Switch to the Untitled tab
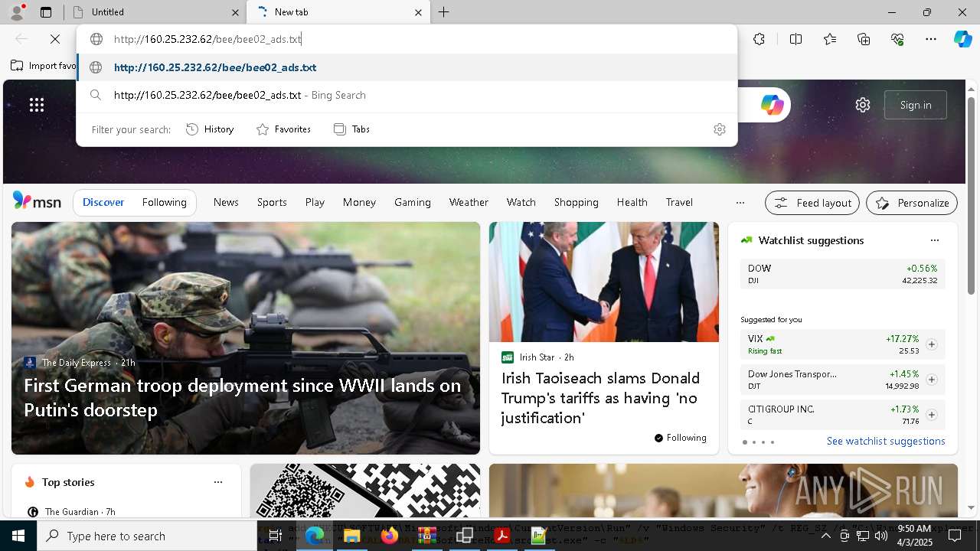Screen dimensions: 980x551 tap(155, 12)
